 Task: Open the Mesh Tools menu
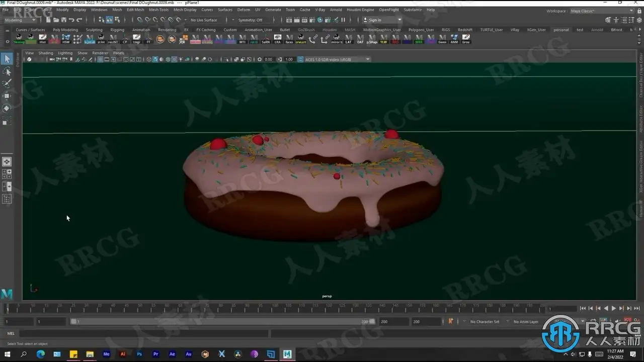coord(158,10)
